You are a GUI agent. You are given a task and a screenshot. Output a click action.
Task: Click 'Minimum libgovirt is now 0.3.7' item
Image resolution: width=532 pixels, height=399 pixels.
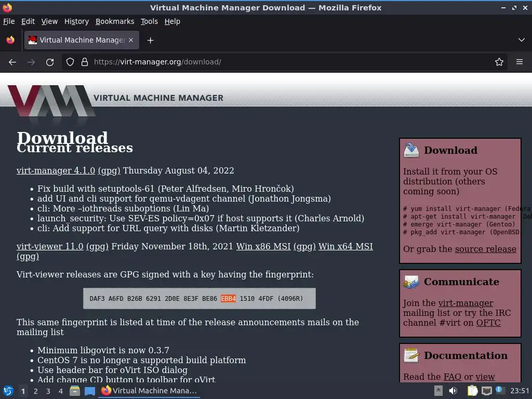point(103,350)
